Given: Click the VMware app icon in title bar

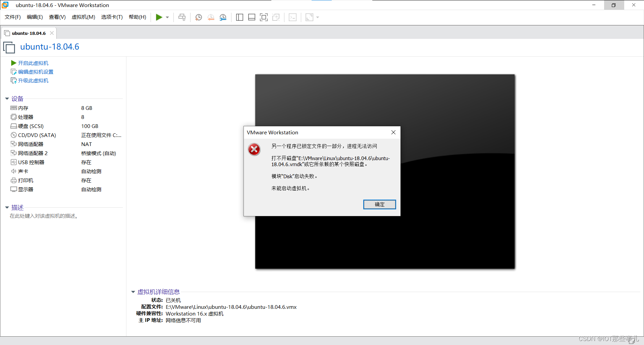Looking at the screenshot, I should coord(5,5).
